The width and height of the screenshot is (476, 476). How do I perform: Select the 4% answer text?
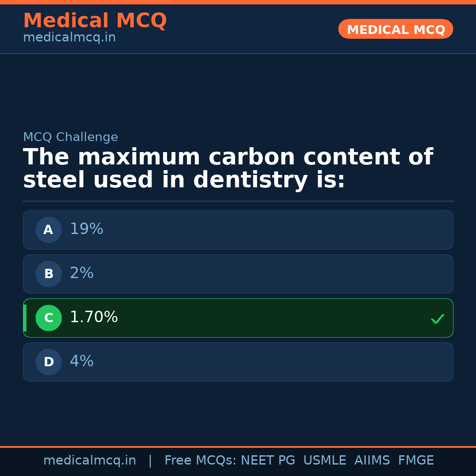click(x=82, y=361)
